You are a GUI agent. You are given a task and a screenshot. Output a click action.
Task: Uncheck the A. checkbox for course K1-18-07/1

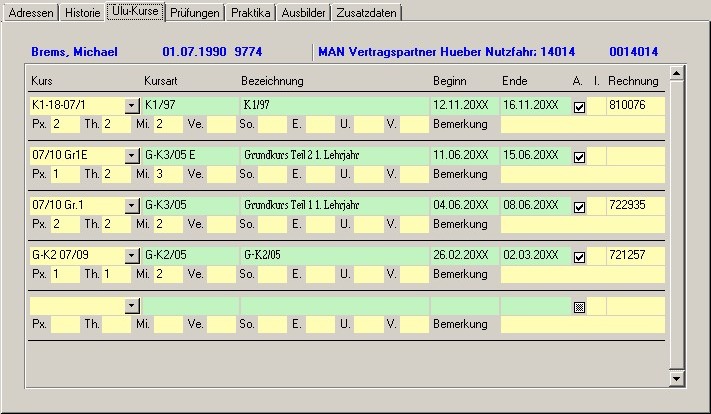(x=579, y=107)
